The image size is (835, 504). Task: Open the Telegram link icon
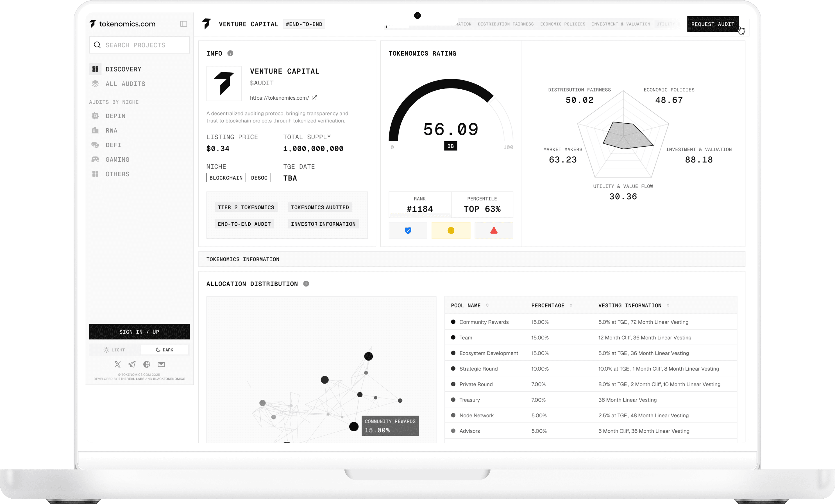click(132, 364)
